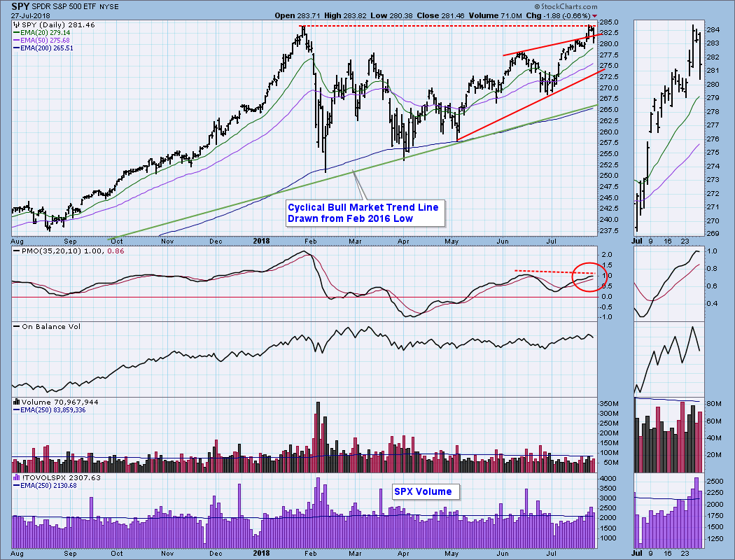Screen dimensions: 735x560
Task: Click the EMA(250) 2130.68 label
Action: point(45,486)
